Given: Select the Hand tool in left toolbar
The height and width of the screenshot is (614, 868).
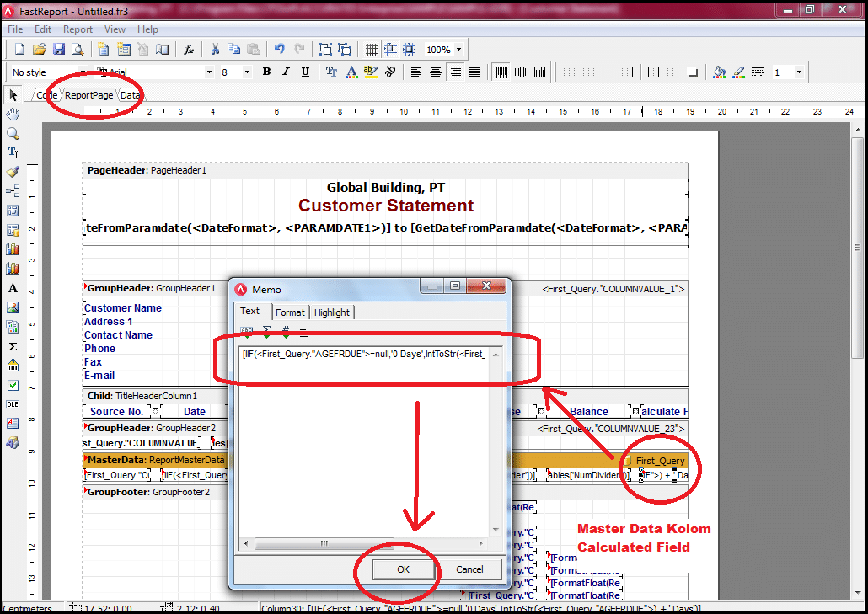Looking at the screenshot, I should coord(13,114).
